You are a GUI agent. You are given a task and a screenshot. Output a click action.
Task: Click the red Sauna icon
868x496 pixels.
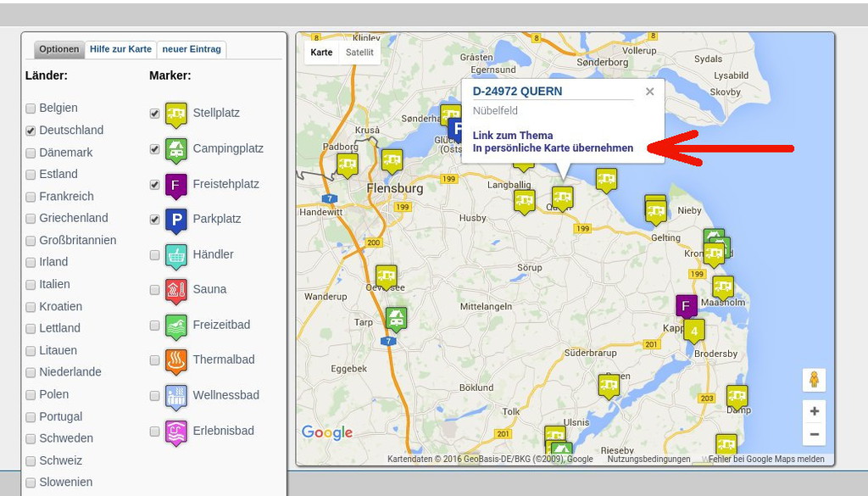(176, 291)
